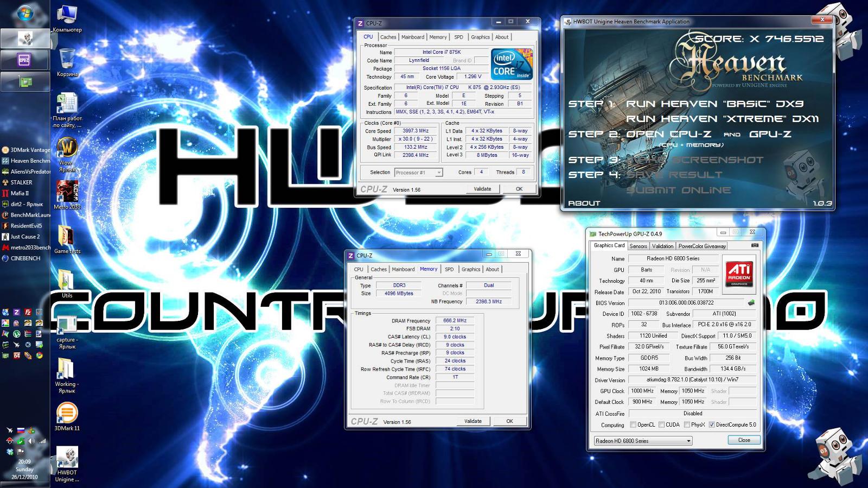Launch uTorrent from the quick launch grid

tap(16, 334)
